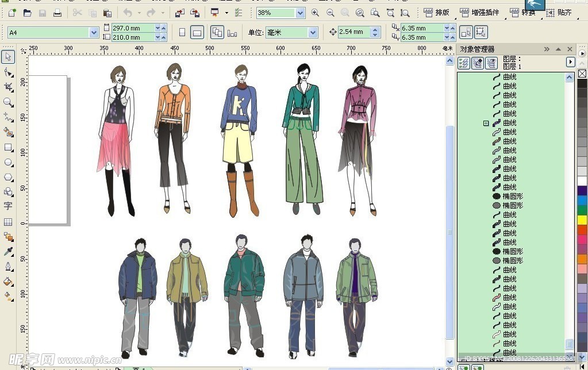The height and width of the screenshot is (370, 588).
Task: Select the Smart fill tool
Action: tap(8, 132)
